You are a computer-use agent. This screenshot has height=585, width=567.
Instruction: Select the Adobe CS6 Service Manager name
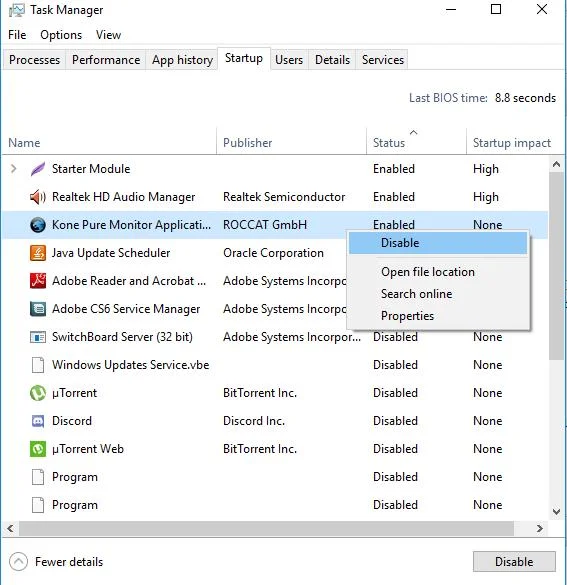tap(126, 309)
